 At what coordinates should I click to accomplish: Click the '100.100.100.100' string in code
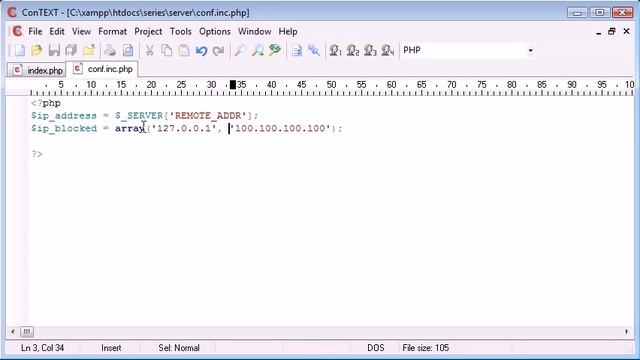(x=280, y=129)
